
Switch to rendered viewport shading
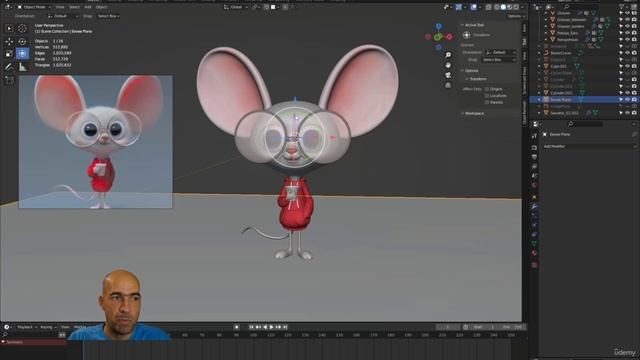[x=516, y=7]
